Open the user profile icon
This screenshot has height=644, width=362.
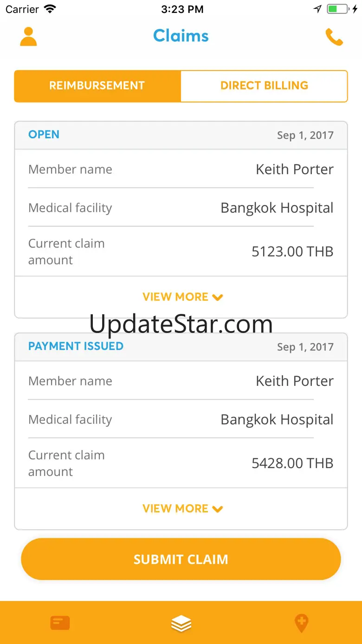point(28,37)
